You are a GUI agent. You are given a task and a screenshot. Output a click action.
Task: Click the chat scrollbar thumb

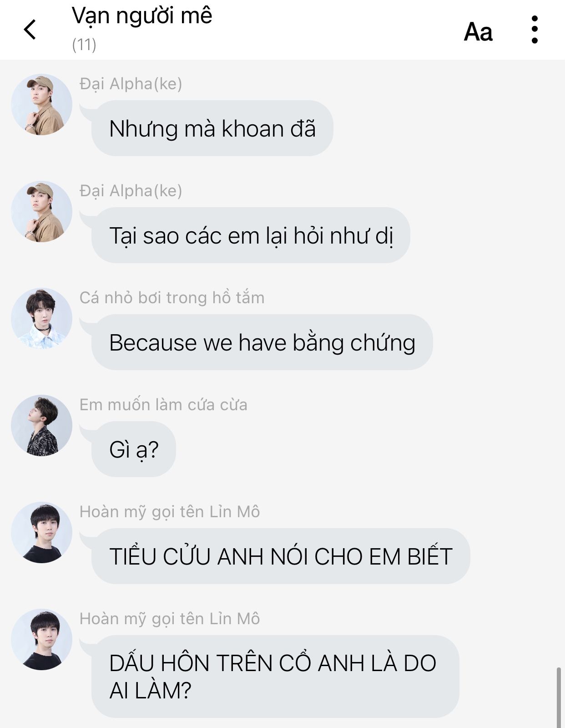point(559,697)
